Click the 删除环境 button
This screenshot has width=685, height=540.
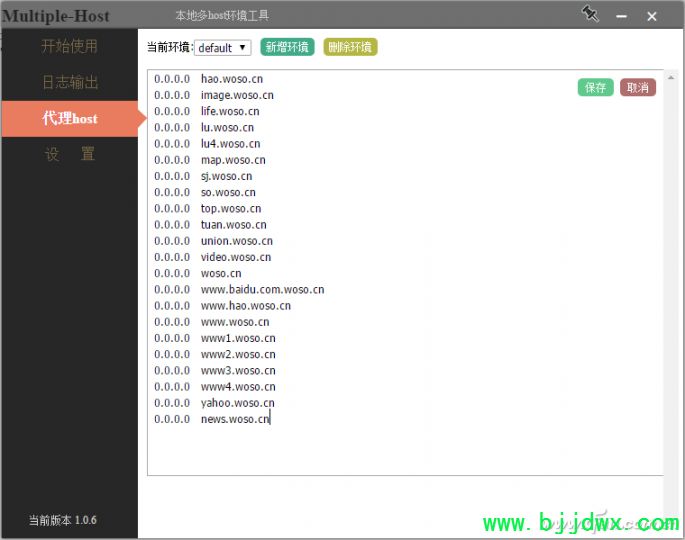[x=350, y=47]
